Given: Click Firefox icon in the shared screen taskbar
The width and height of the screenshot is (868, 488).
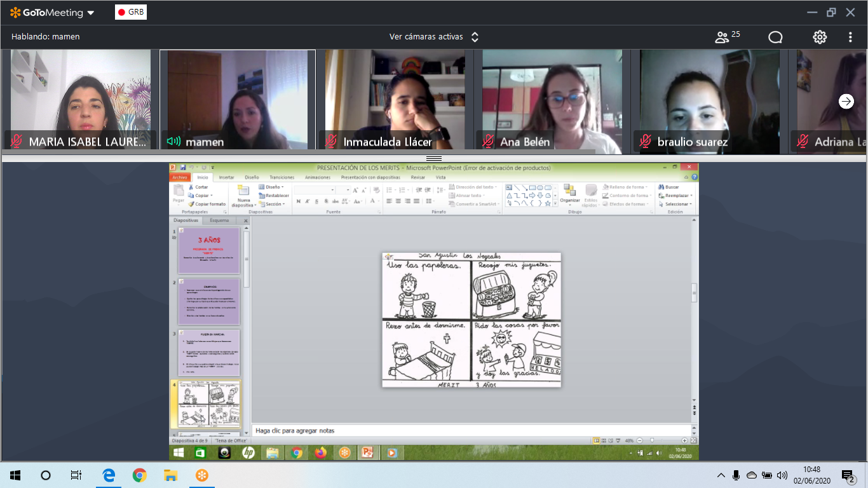Looking at the screenshot, I should 320,453.
